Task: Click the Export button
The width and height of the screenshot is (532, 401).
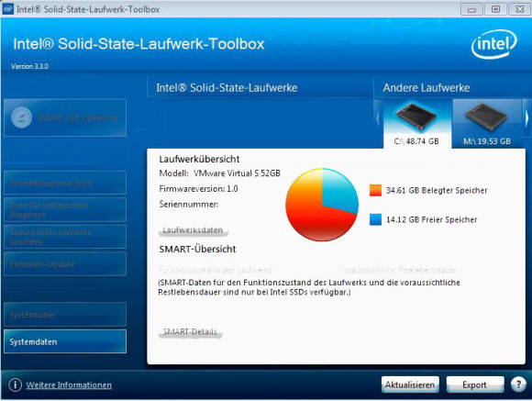Action: (475, 384)
